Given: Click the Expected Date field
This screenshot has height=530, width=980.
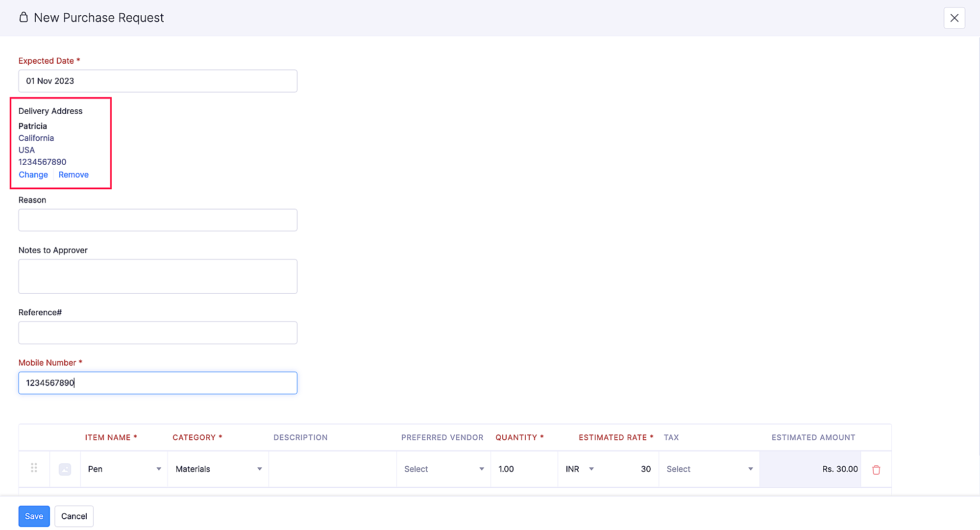Looking at the screenshot, I should [158, 81].
